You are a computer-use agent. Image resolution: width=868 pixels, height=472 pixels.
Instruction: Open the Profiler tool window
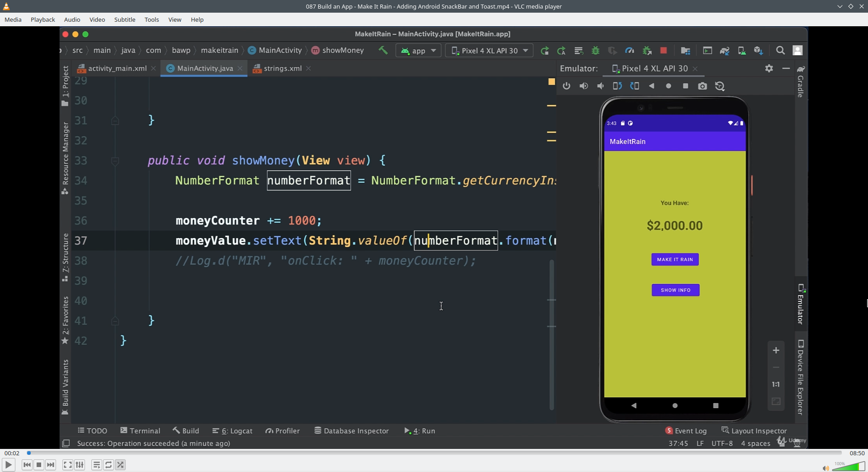[283, 431]
